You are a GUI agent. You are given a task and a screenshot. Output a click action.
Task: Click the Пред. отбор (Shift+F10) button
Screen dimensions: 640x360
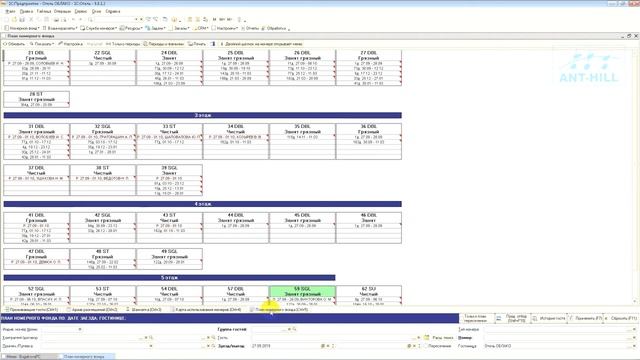click(x=513, y=318)
